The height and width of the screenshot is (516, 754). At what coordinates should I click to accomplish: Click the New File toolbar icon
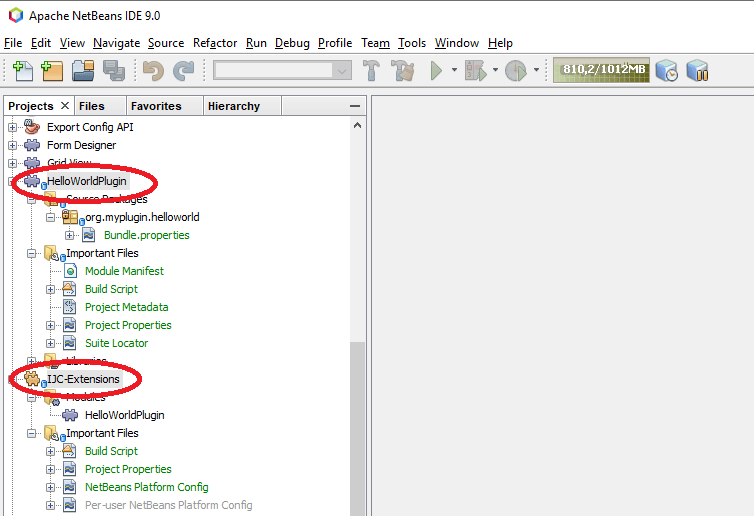click(22, 70)
